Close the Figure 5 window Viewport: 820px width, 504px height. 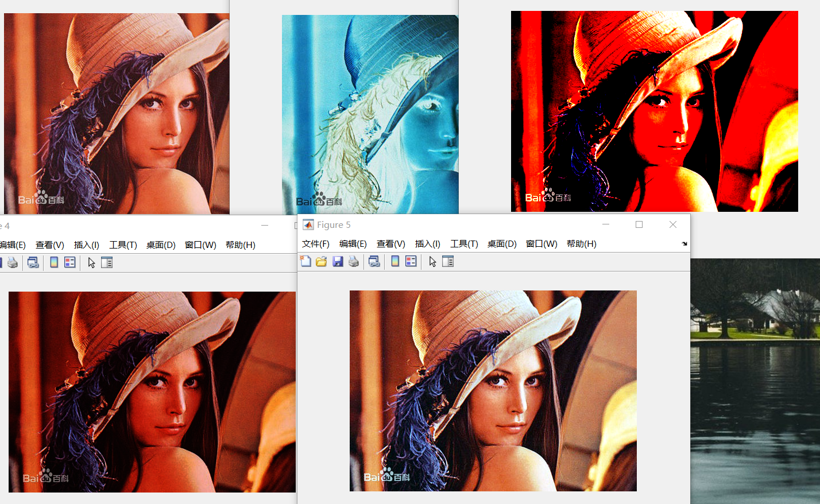pos(673,224)
